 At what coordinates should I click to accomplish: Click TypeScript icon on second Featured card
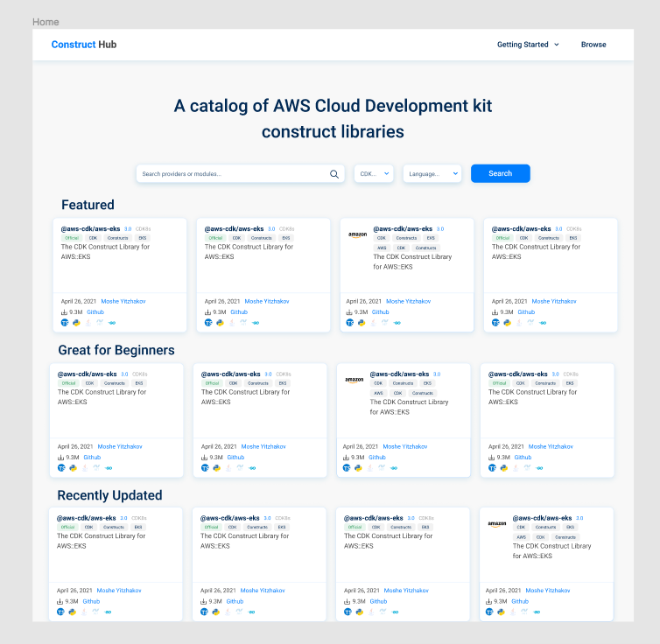(x=208, y=323)
